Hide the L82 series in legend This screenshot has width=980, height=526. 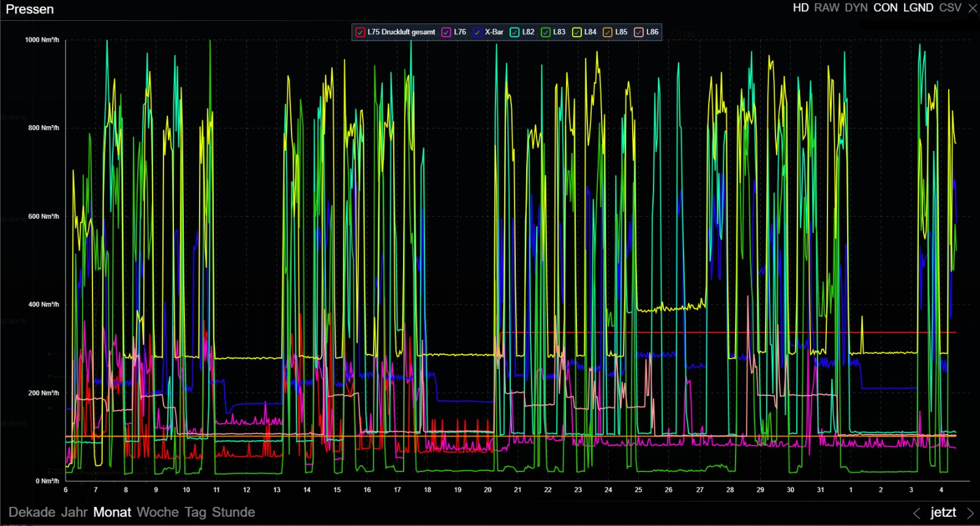[x=514, y=32]
